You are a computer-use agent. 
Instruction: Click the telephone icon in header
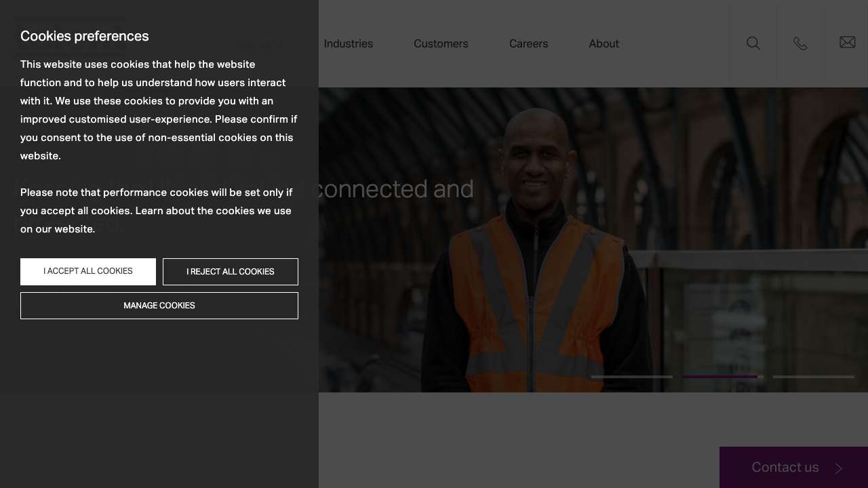pos(800,43)
